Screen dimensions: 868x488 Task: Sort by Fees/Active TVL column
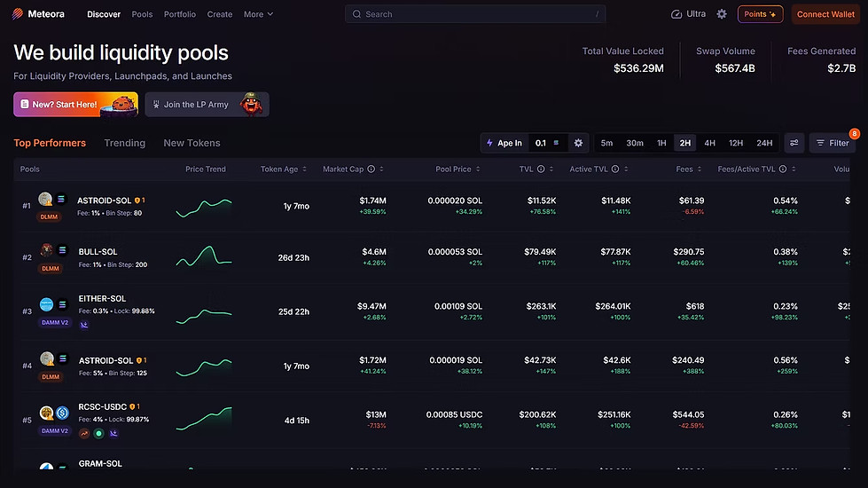click(757, 169)
